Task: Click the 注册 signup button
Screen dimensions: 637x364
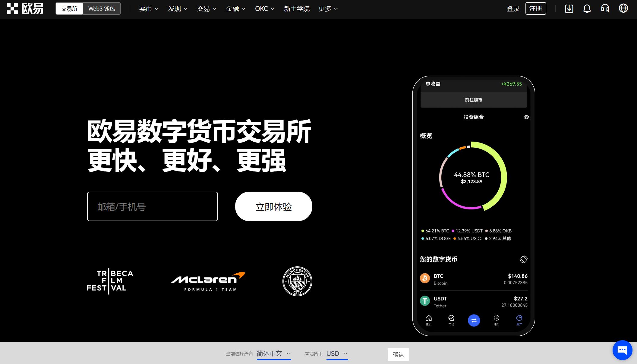Action: tap(536, 8)
